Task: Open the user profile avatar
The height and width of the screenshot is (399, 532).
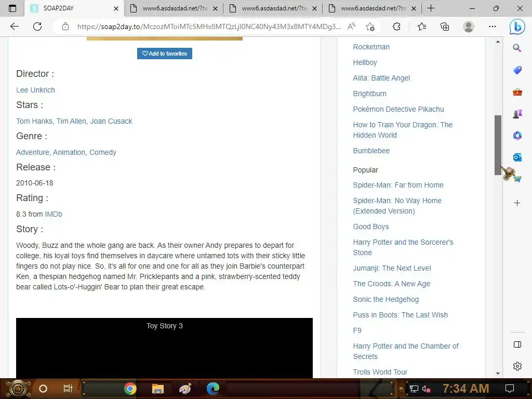Action: (x=468, y=26)
